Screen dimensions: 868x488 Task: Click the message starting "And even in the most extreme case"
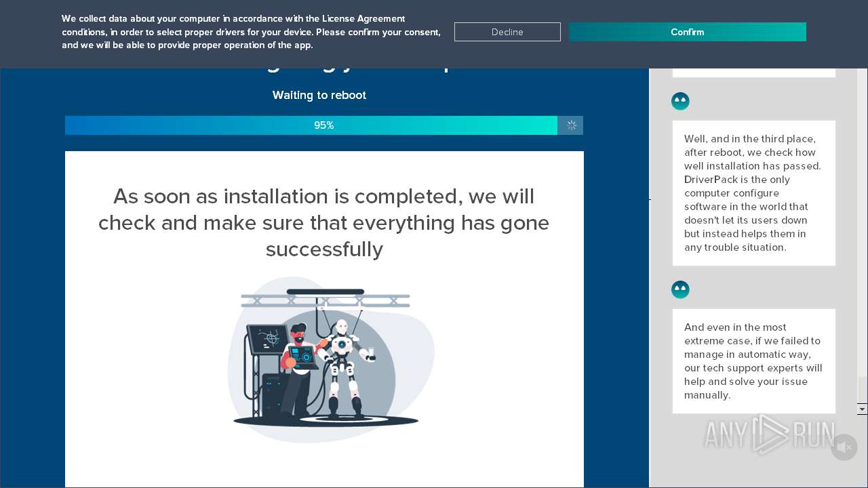pyautogui.click(x=753, y=361)
